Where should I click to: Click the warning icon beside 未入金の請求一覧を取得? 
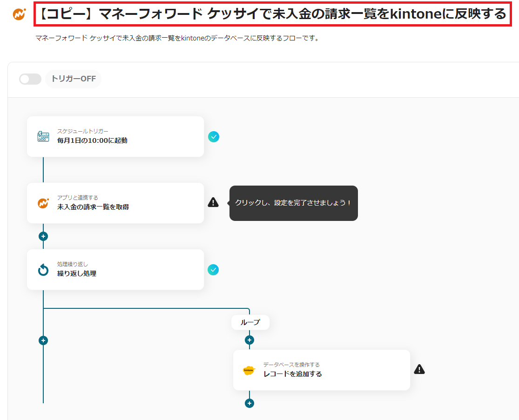[213, 202]
